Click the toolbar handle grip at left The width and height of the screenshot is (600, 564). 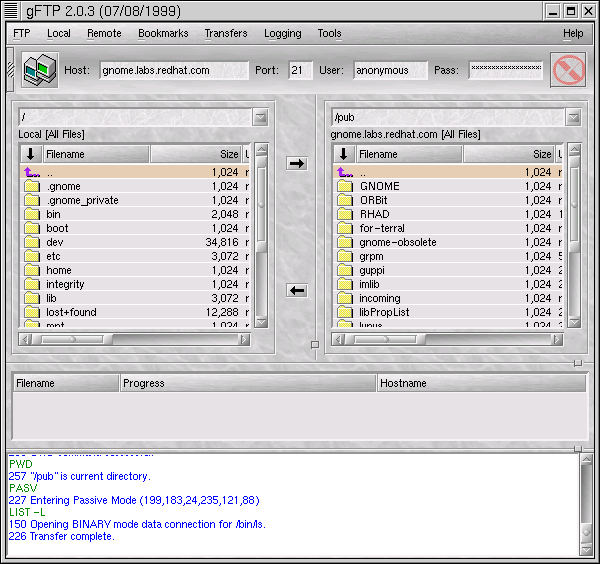10,70
